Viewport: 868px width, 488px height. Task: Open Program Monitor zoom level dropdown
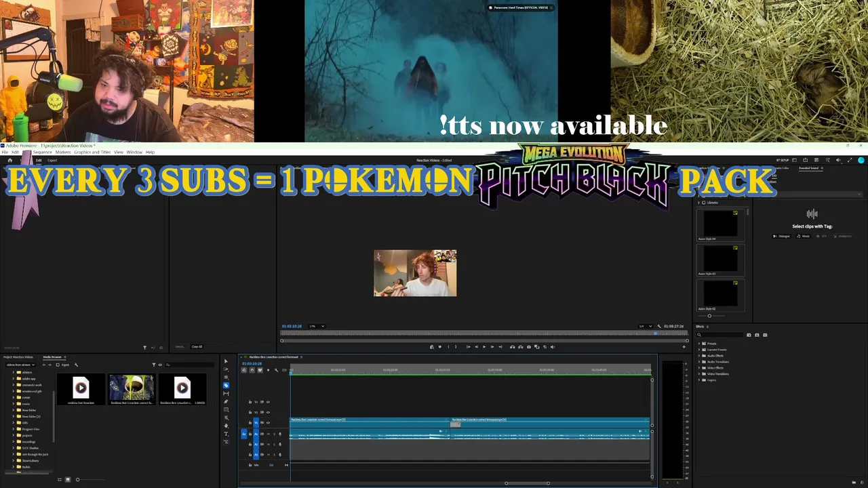pos(317,326)
